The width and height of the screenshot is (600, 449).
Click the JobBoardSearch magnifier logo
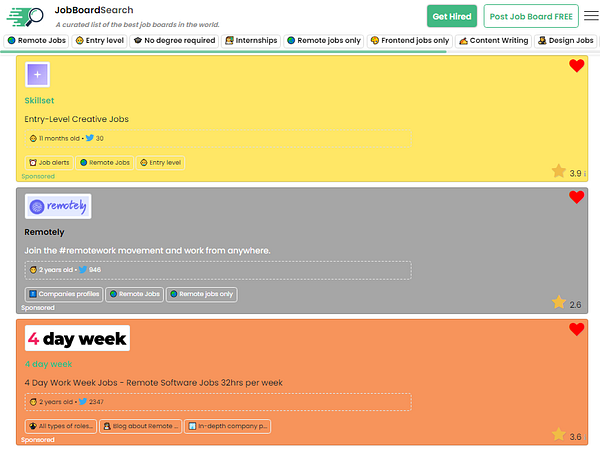pyautogui.click(x=25, y=17)
